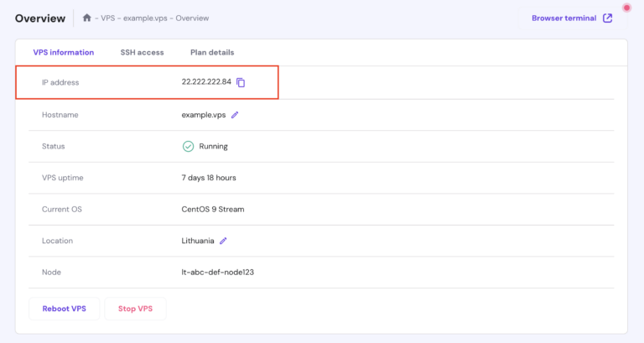Screen dimensions: 644x343
Task: Edit the hostname using the pencil icon
Action: click(x=235, y=115)
